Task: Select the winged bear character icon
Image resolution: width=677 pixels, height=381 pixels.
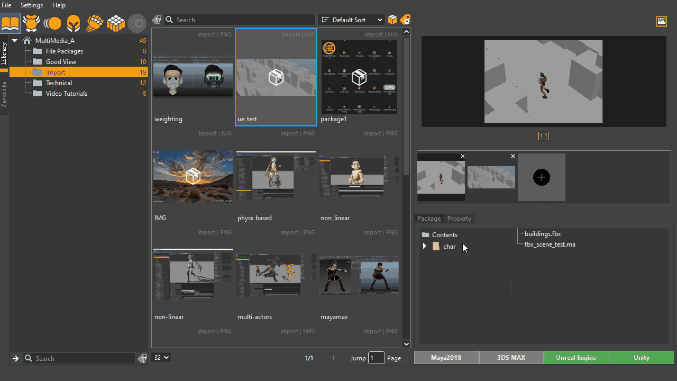Action: (31, 22)
